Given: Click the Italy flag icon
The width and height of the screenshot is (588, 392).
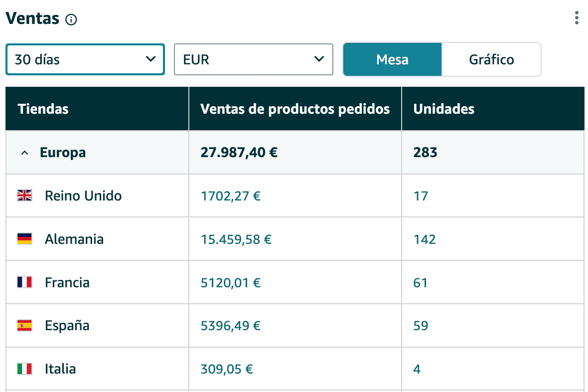Looking at the screenshot, I should [24, 369].
